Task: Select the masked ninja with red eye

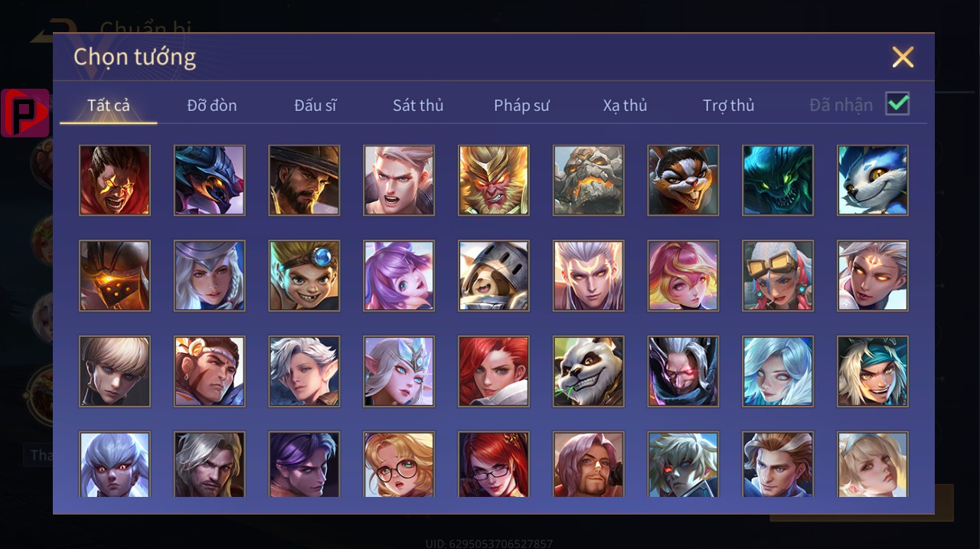Action: pos(683,371)
